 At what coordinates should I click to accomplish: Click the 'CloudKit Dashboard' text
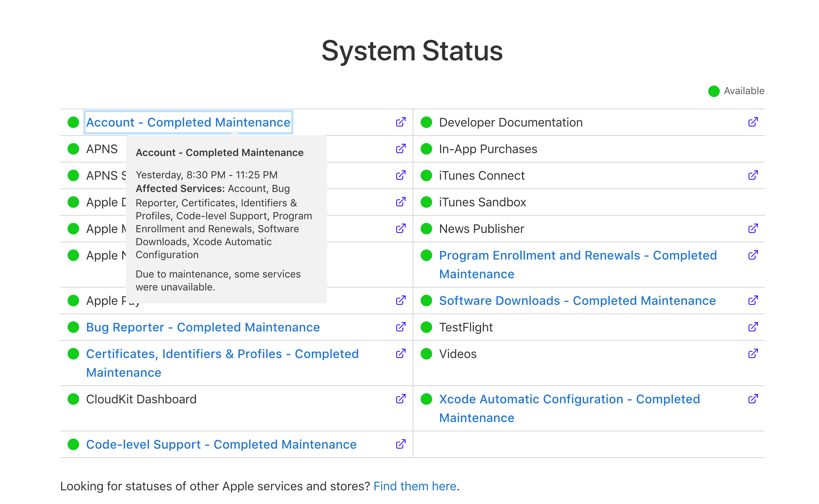tap(141, 399)
